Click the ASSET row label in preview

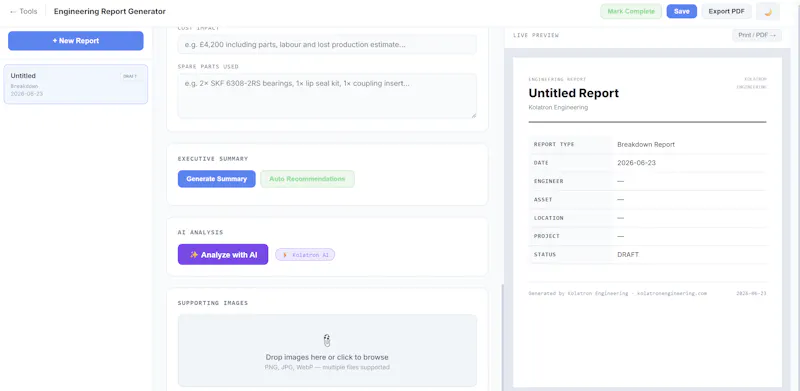543,200
